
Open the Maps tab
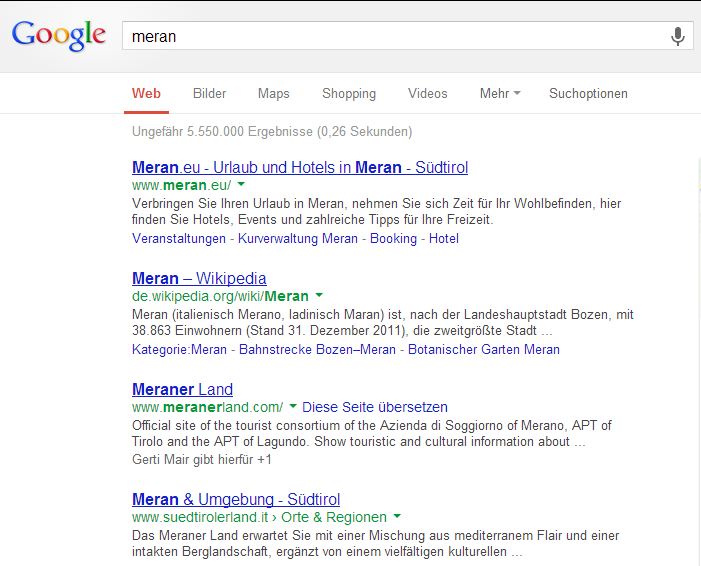[274, 93]
